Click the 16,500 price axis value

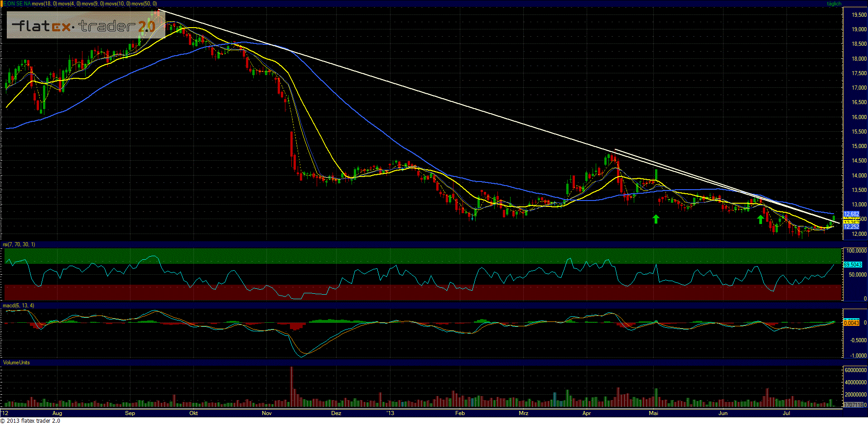point(859,102)
